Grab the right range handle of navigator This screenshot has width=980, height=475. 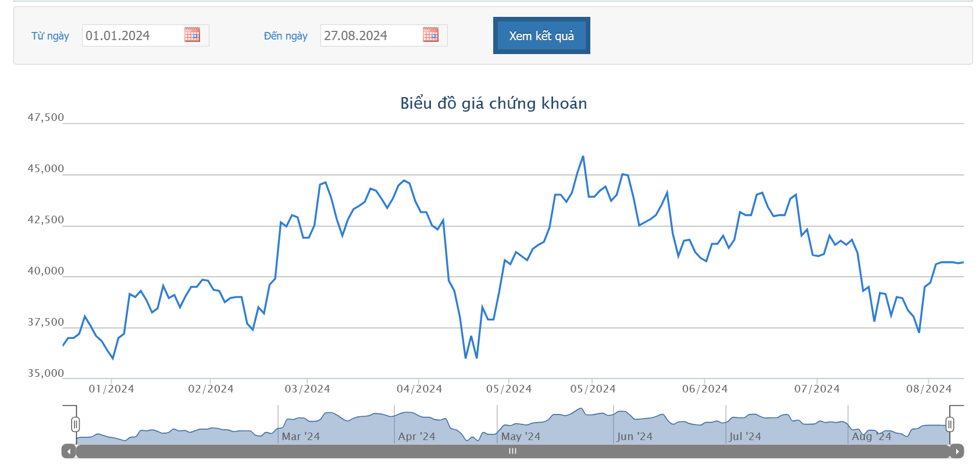(x=950, y=424)
